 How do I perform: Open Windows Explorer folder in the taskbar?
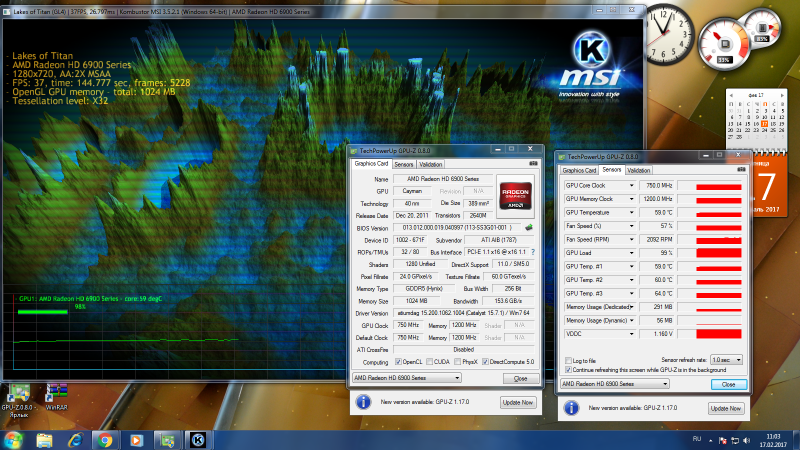44,439
